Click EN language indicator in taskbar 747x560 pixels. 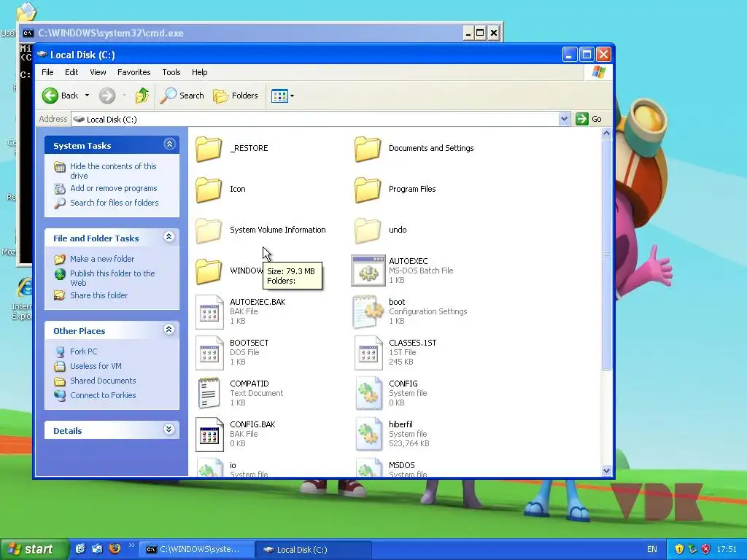point(651,550)
